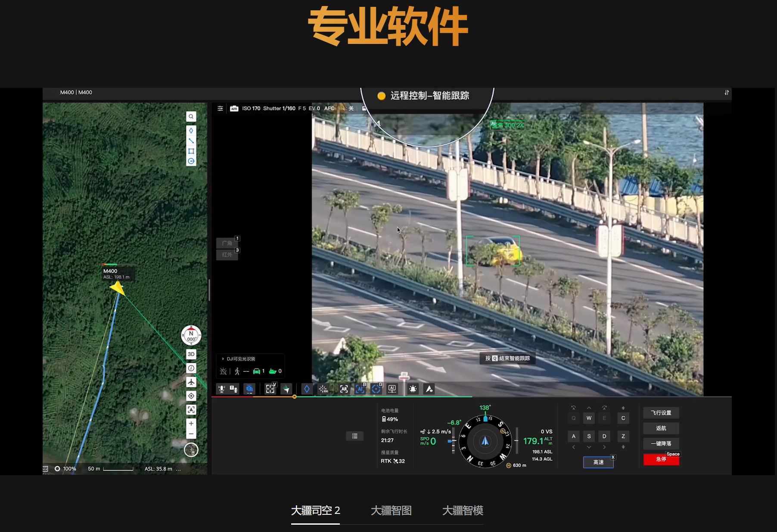The width and height of the screenshot is (777, 532).
Task: Click the green boat detection icon
Action: coord(273,371)
